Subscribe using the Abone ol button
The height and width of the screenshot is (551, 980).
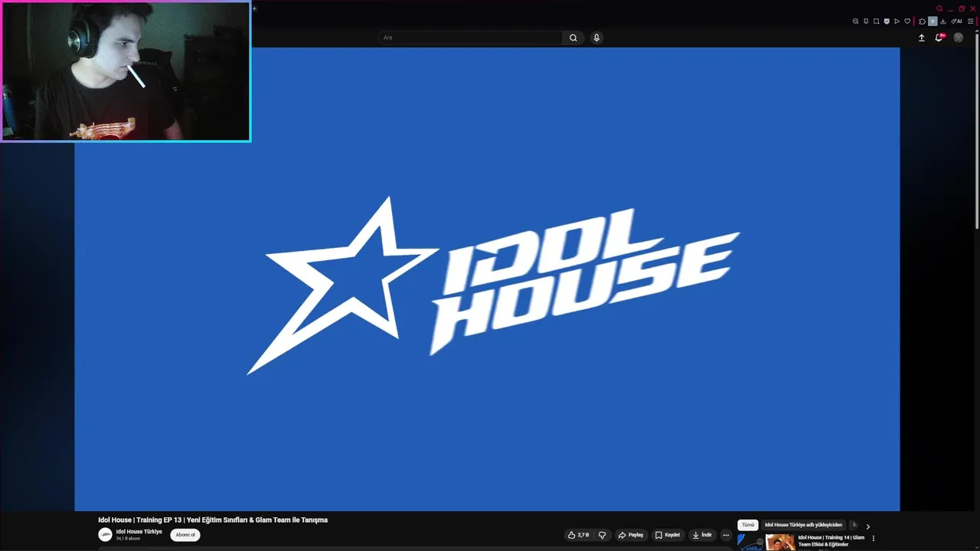[185, 535]
